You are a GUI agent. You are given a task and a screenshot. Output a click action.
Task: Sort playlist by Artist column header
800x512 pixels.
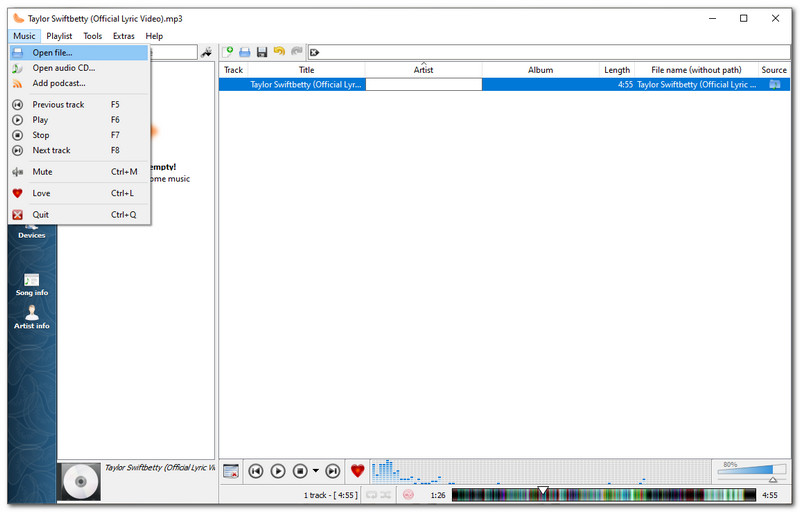(x=423, y=70)
